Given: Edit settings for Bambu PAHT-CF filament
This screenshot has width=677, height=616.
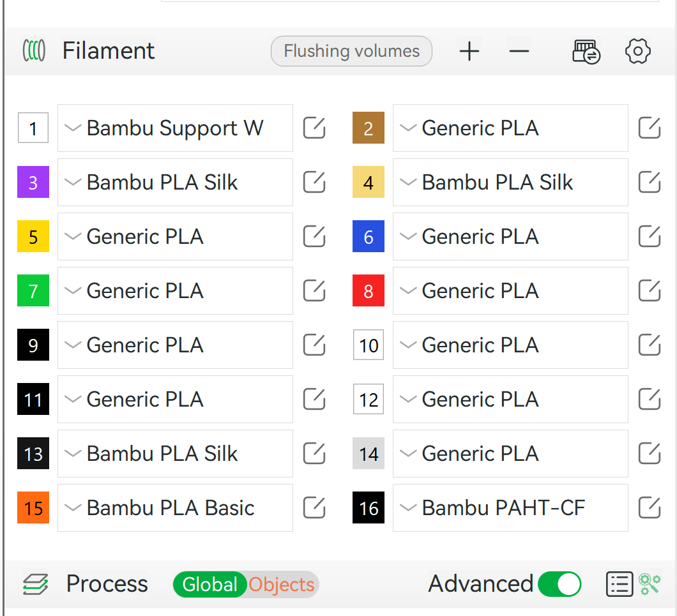Looking at the screenshot, I should point(649,507).
